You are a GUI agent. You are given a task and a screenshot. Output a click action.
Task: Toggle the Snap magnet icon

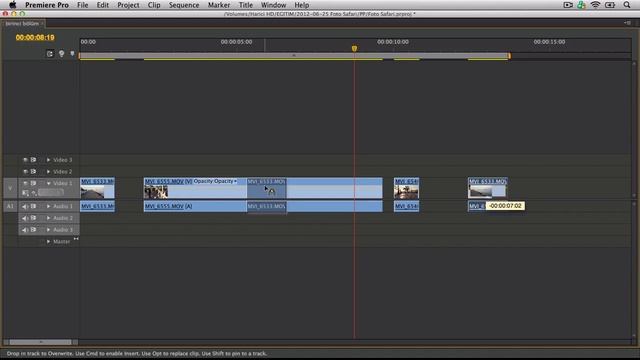tap(50, 53)
